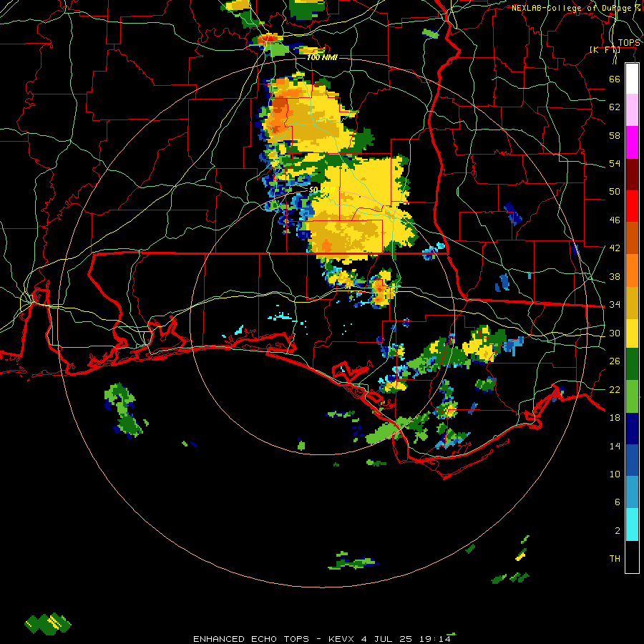Click the legend value 46

pyautogui.click(x=615, y=220)
